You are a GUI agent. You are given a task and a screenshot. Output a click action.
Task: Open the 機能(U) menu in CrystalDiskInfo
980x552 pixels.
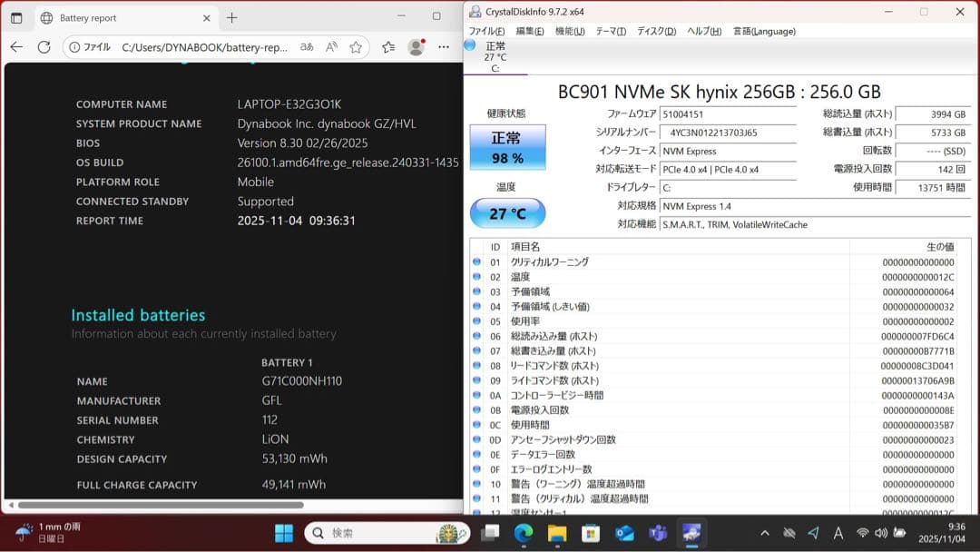(569, 30)
